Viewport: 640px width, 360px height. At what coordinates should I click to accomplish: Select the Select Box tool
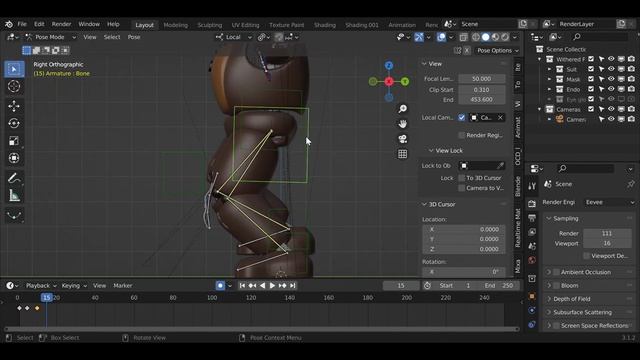click(x=14, y=69)
